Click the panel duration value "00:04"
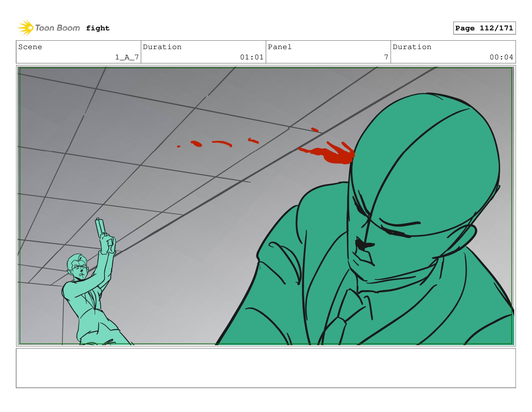Image resolution: width=532 pixels, height=412 pixels. pyautogui.click(x=501, y=57)
